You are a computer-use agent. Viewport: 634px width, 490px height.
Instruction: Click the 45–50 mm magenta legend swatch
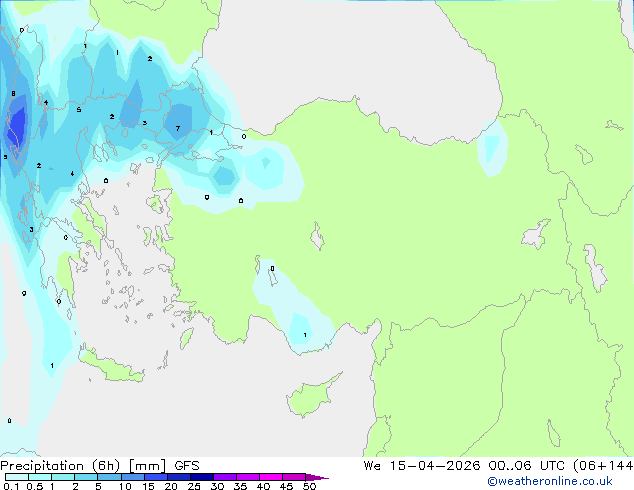[294, 477]
